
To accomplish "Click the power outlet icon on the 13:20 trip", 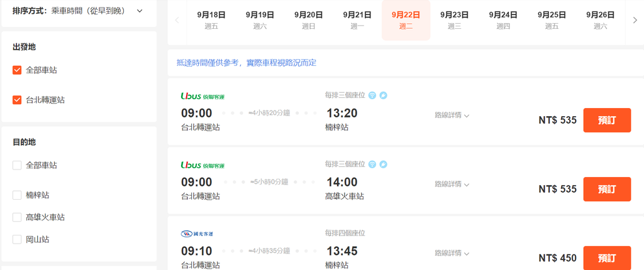I will (383, 95).
